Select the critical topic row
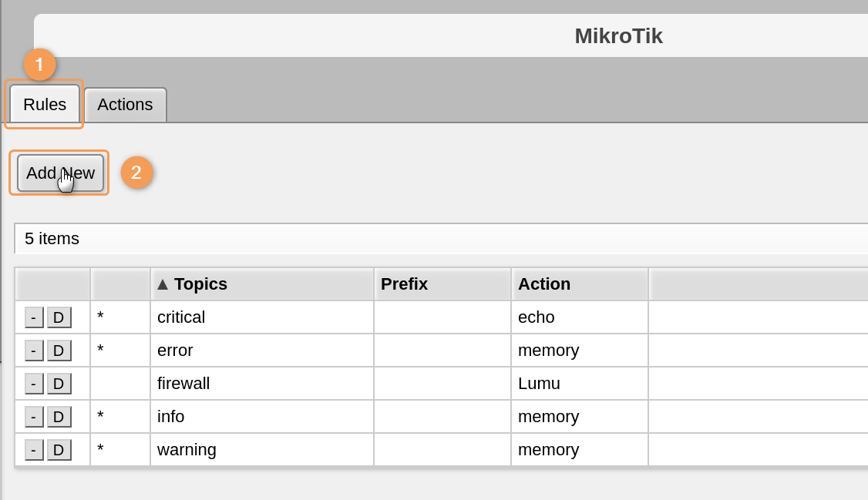 181,317
